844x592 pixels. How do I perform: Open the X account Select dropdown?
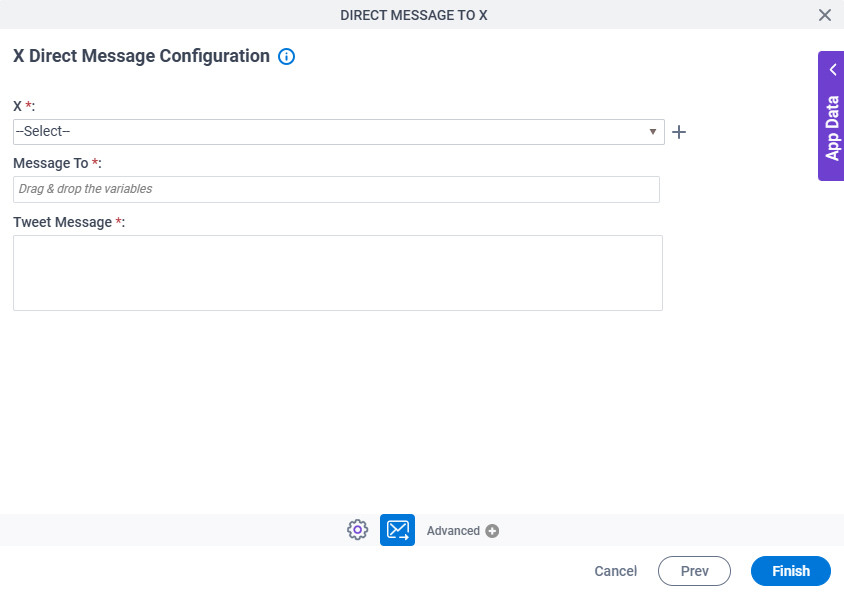[339, 132]
